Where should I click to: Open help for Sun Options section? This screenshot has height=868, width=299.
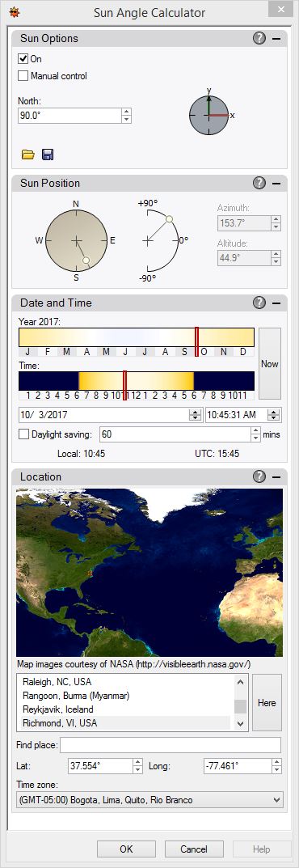(x=259, y=38)
